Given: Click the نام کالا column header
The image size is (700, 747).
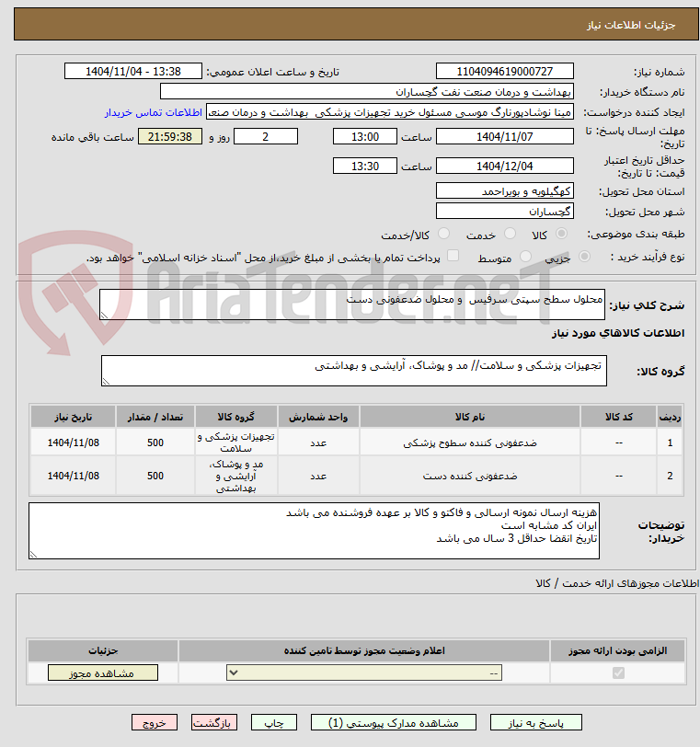Looking at the screenshot, I should (470, 417).
